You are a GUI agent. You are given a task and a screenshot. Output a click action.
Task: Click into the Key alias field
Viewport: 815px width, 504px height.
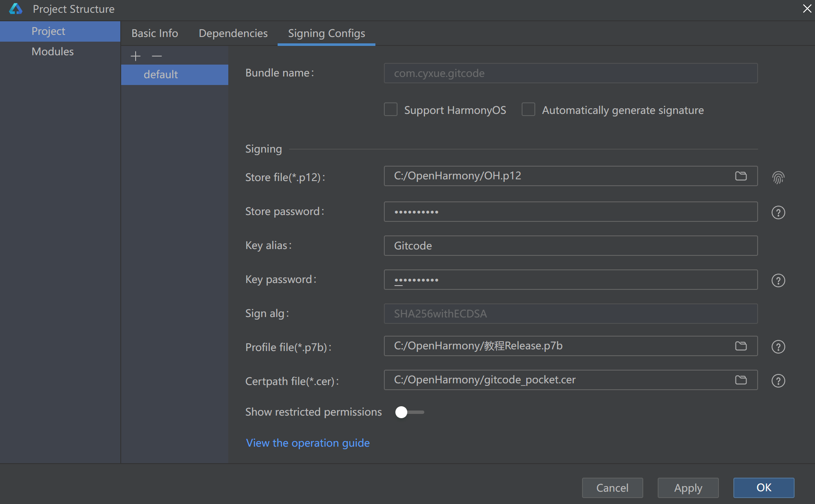point(570,246)
